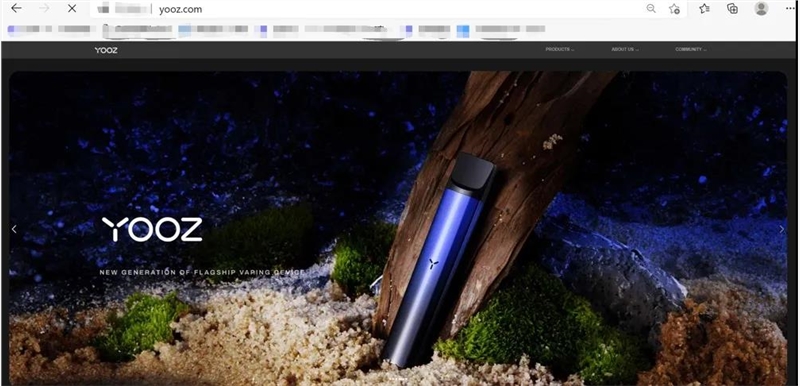Image resolution: width=800 pixels, height=386 pixels.
Task: Click the YOOZ logo in site header
Action: (106, 50)
